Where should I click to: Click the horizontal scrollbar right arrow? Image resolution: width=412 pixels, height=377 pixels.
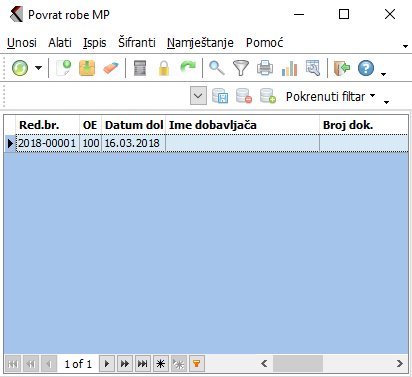coord(400,363)
